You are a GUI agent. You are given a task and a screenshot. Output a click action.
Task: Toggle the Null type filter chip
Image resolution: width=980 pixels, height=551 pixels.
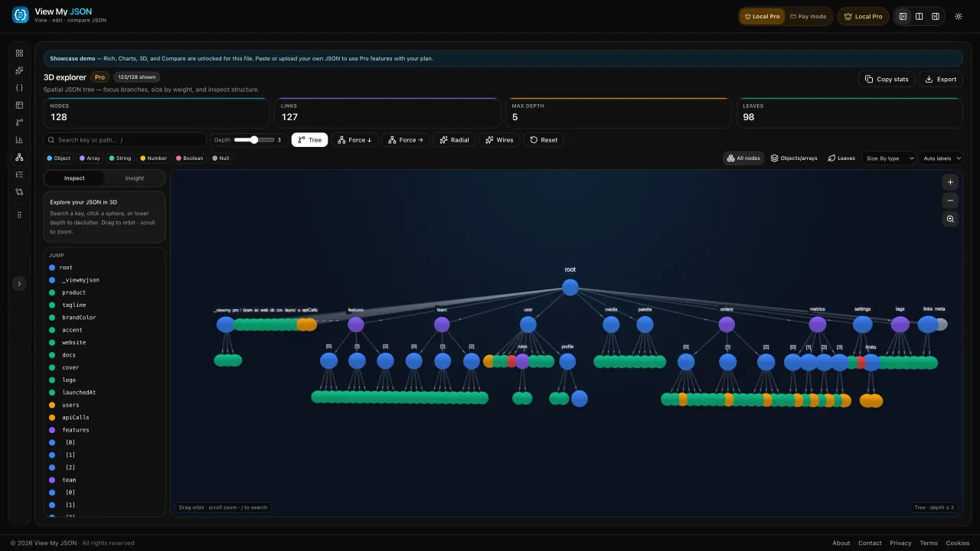click(220, 158)
